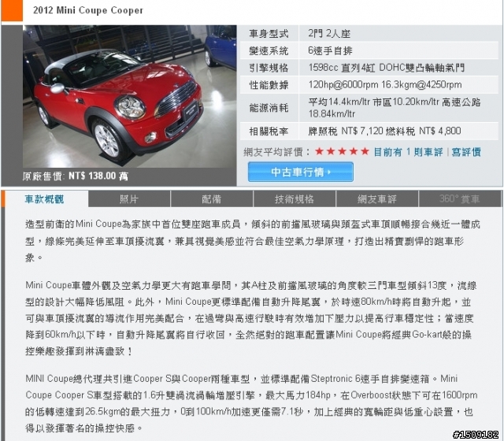
Task: Open the 技術規格 technical specs tab
Action: [295, 199]
